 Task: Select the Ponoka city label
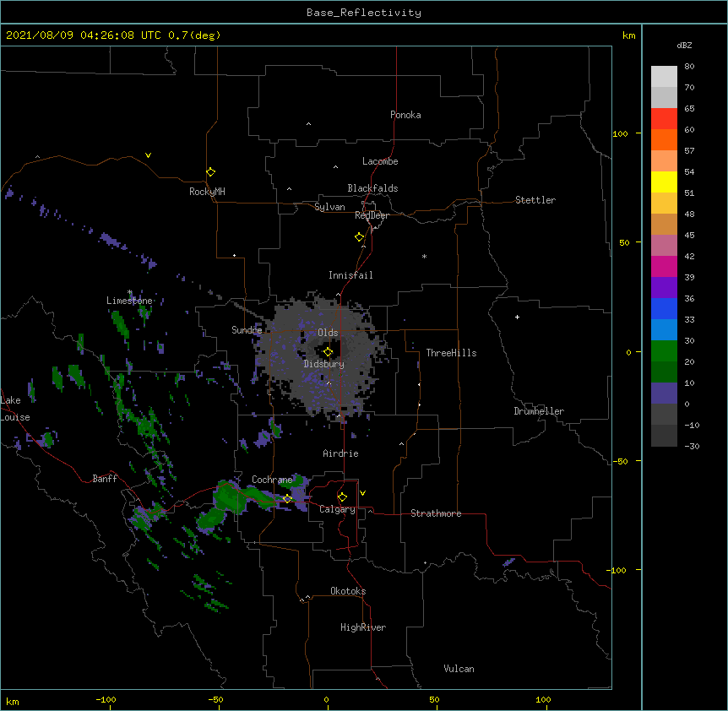(x=405, y=115)
